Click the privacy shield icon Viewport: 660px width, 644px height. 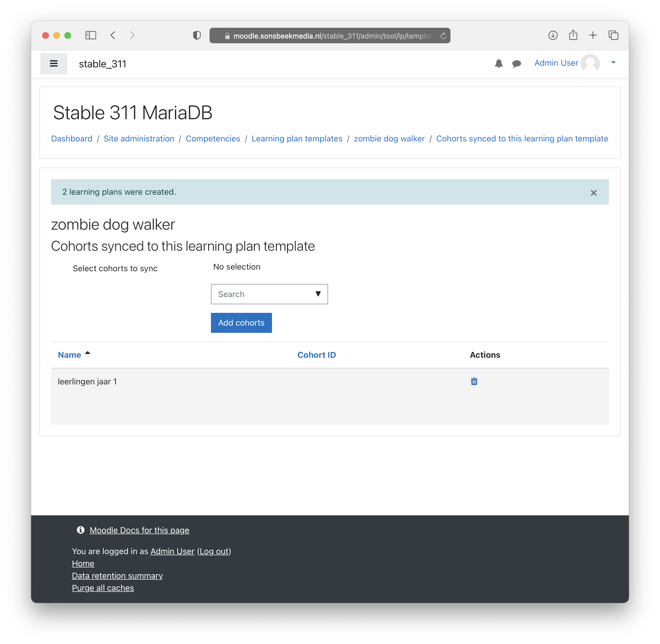(x=197, y=35)
